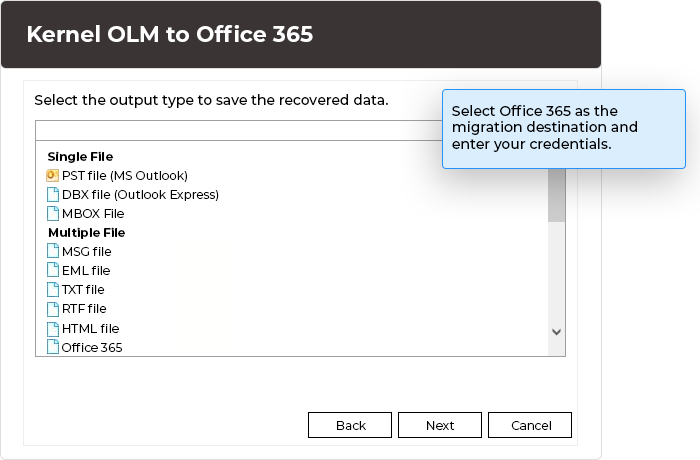Click the Office 365 document icon

53,347
